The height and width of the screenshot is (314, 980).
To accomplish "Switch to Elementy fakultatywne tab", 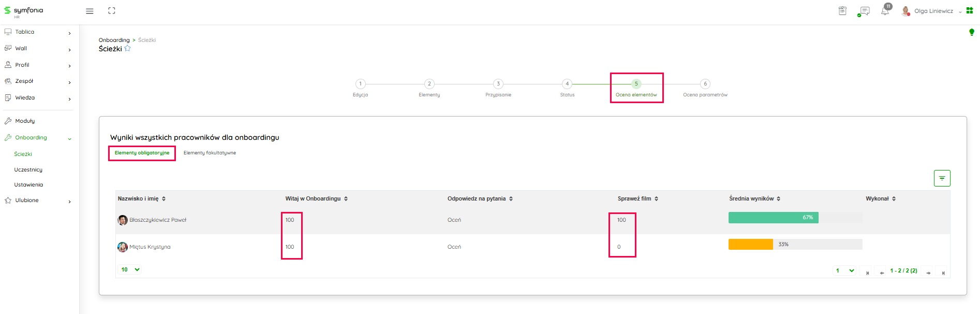I will tap(210, 153).
